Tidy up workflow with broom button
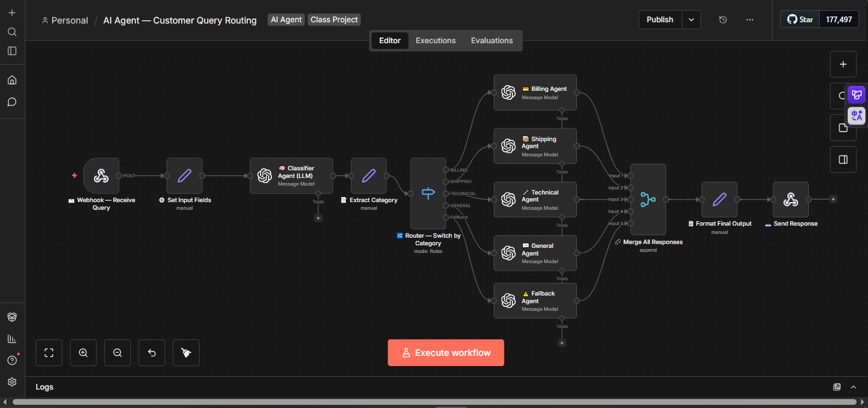 click(x=186, y=353)
